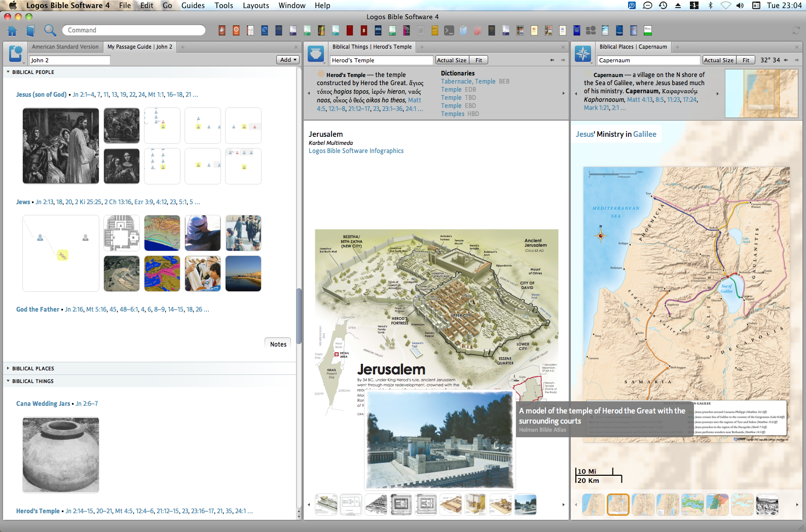806x532 pixels.
Task: Open the Guides menu
Action: pyautogui.click(x=193, y=6)
